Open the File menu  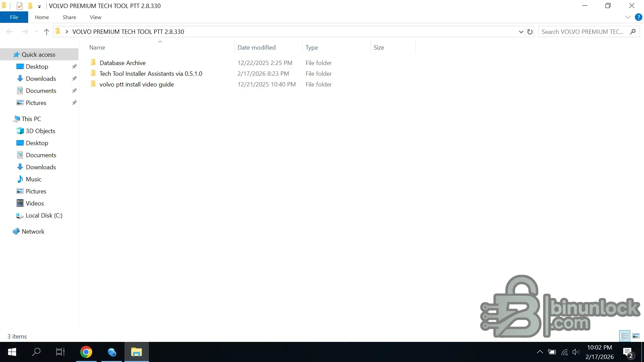pyautogui.click(x=14, y=17)
